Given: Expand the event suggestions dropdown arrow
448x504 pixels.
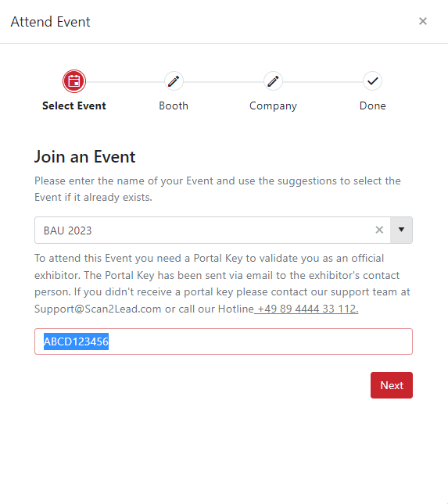Looking at the screenshot, I should pyautogui.click(x=401, y=230).
